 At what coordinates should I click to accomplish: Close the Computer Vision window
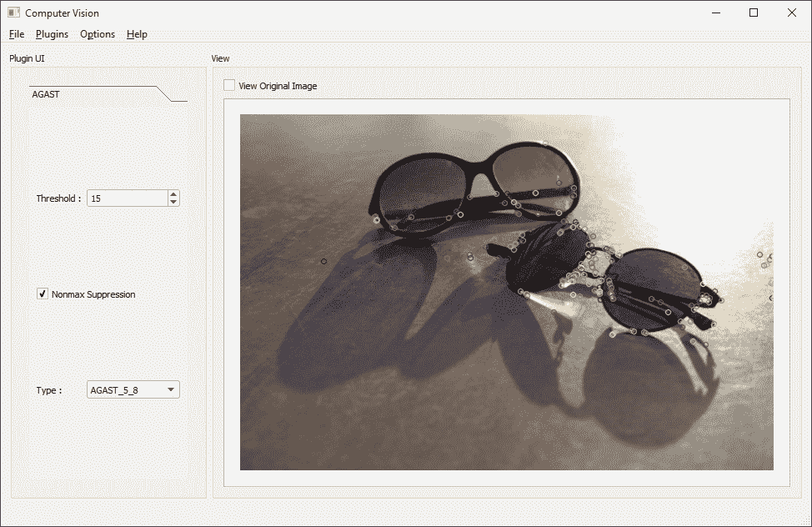click(x=792, y=13)
